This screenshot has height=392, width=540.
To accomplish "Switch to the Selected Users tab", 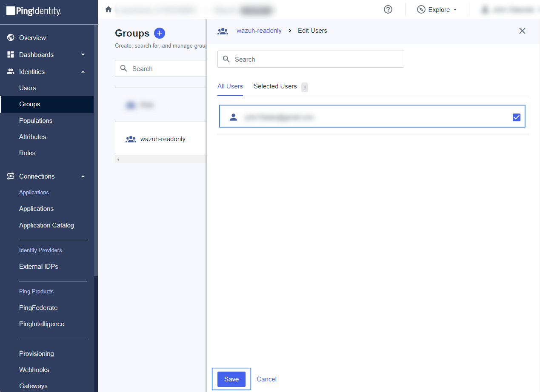I will point(275,86).
